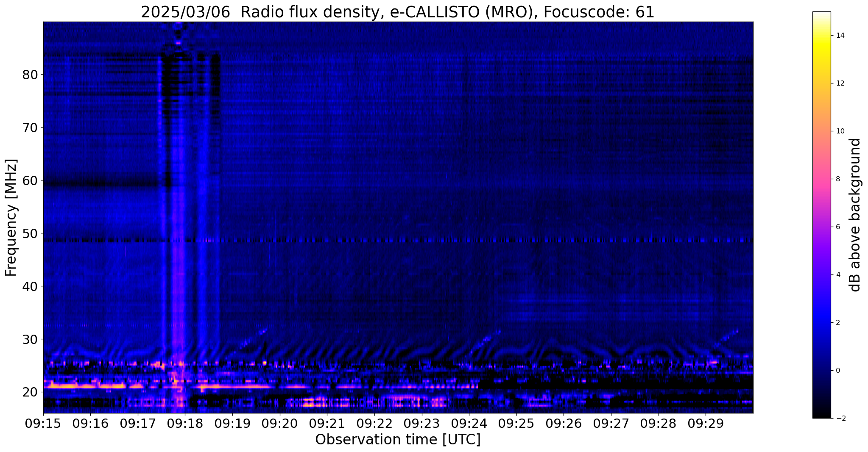Screen dimensions: 868x452
Task: Select the 09:22 time tick label
Action: (374, 423)
